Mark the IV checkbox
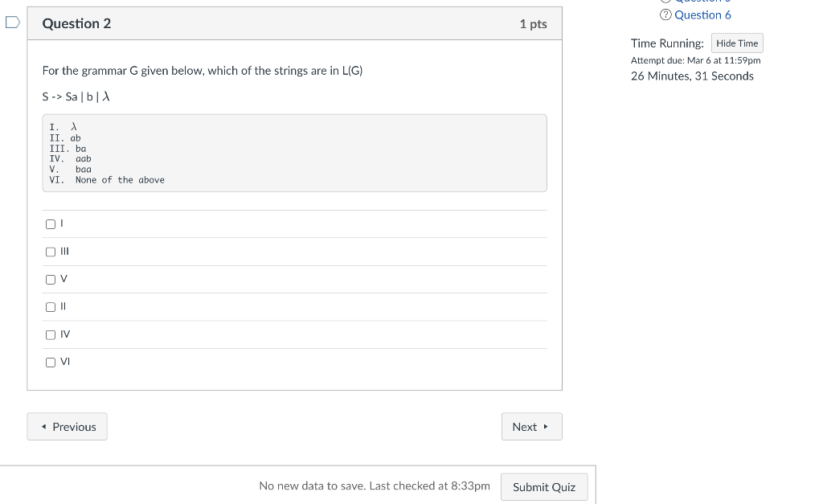Image resolution: width=823 pixels, height=504 pixels. (x=51, y=334)
